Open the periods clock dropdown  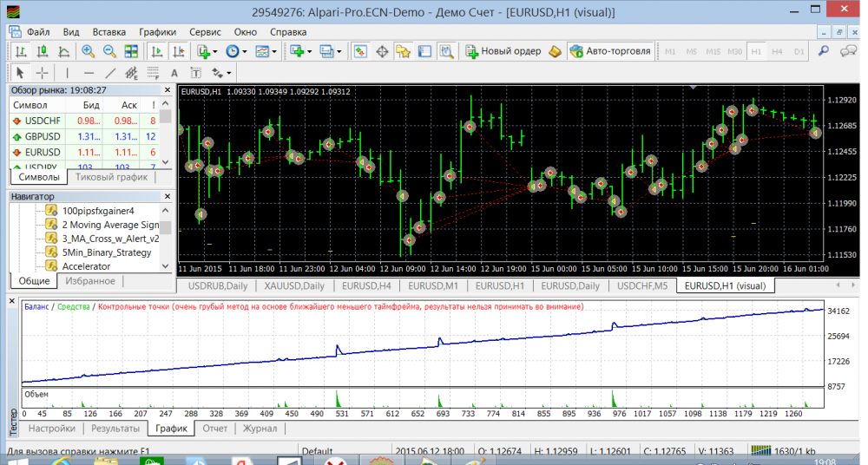point(236,51)
